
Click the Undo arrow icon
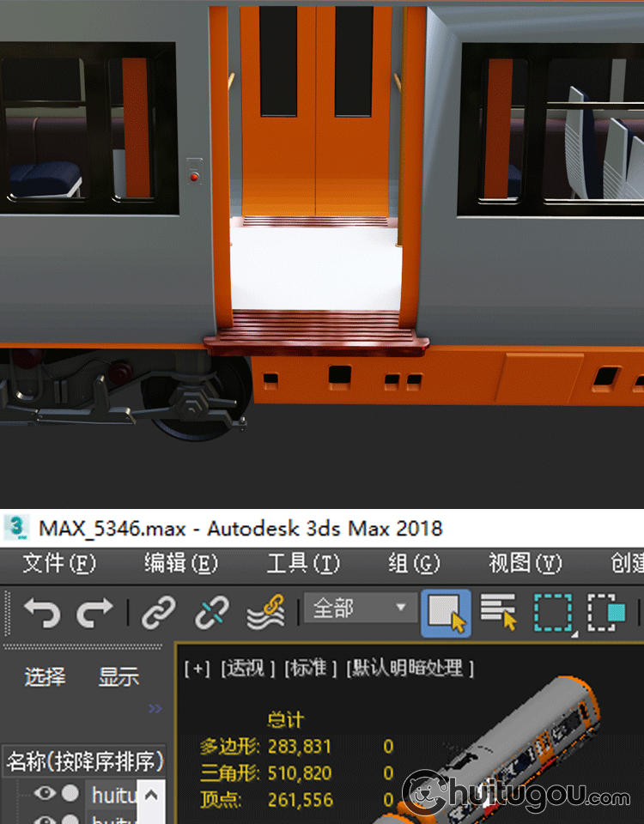tap(42, 613)
